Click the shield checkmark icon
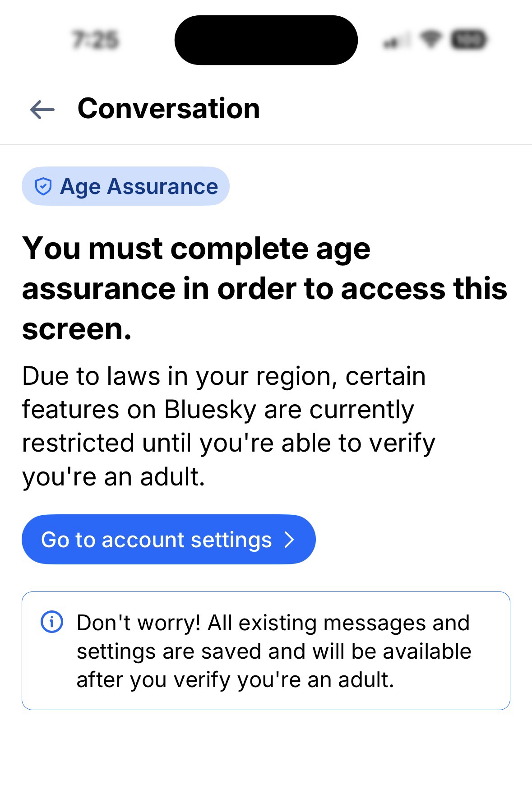Screen dimensions: 532x799 [x=43, y=186]
